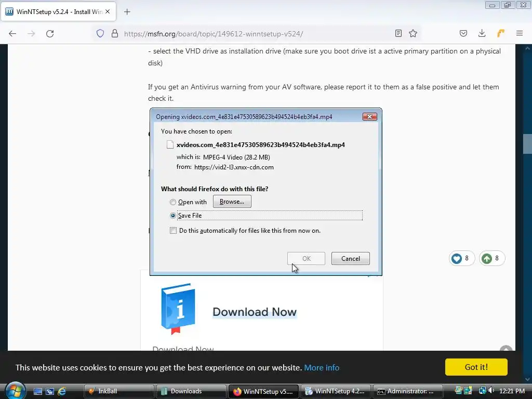Cancel the file download dialog

[x=351, y=259]
